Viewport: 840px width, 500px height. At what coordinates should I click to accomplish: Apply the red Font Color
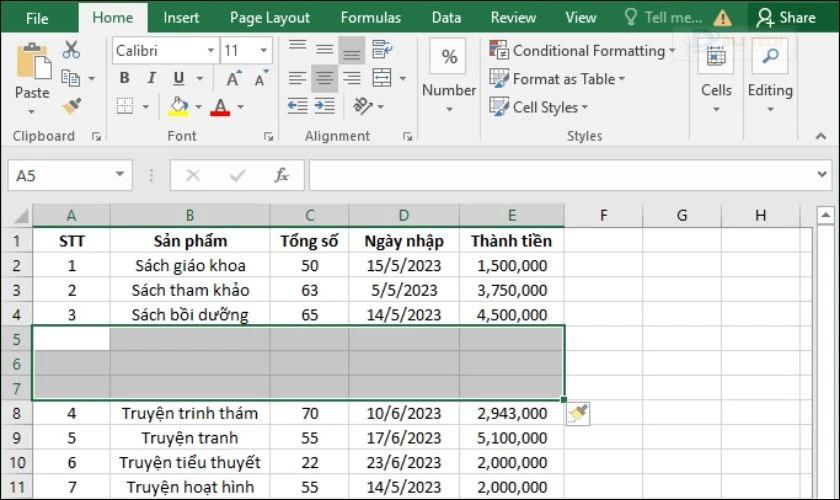tap(220, 107)
